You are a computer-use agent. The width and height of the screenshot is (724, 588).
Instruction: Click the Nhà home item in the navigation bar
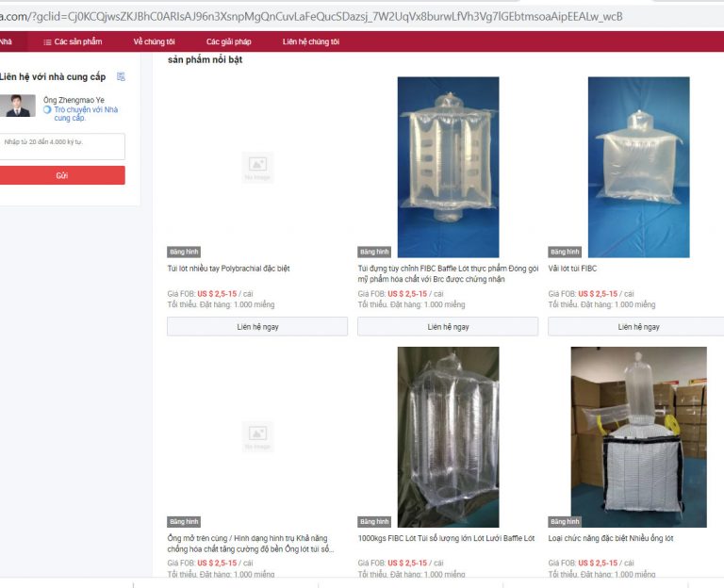coord(6,41)
